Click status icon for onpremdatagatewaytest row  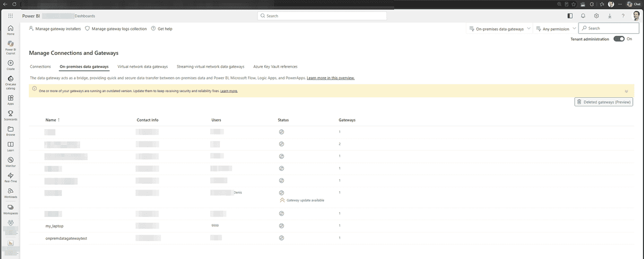(x=281, y=238)
